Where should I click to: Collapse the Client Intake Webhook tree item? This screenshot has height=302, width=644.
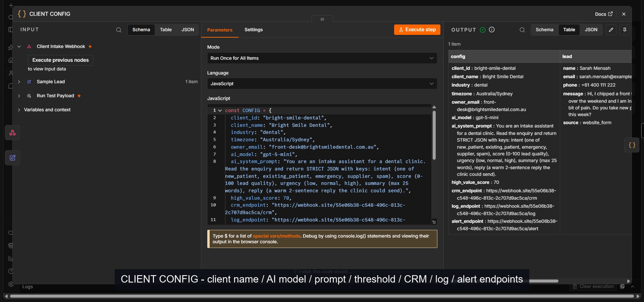click(19, 47)
